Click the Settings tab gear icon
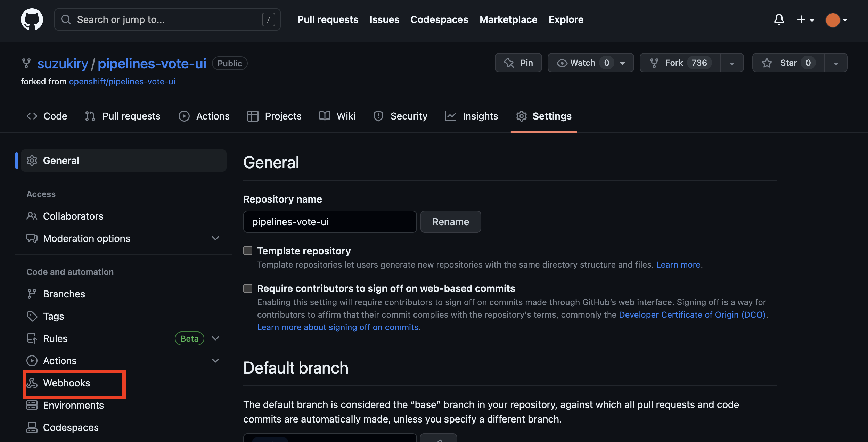Image resolution: width=868 pixels, height=442 pixels. coord(521,116)
